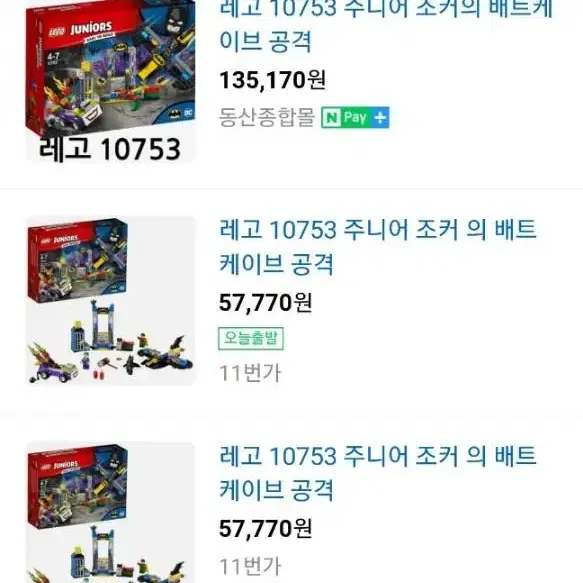Click the second listing's 57,770원 price

[265, 303]
